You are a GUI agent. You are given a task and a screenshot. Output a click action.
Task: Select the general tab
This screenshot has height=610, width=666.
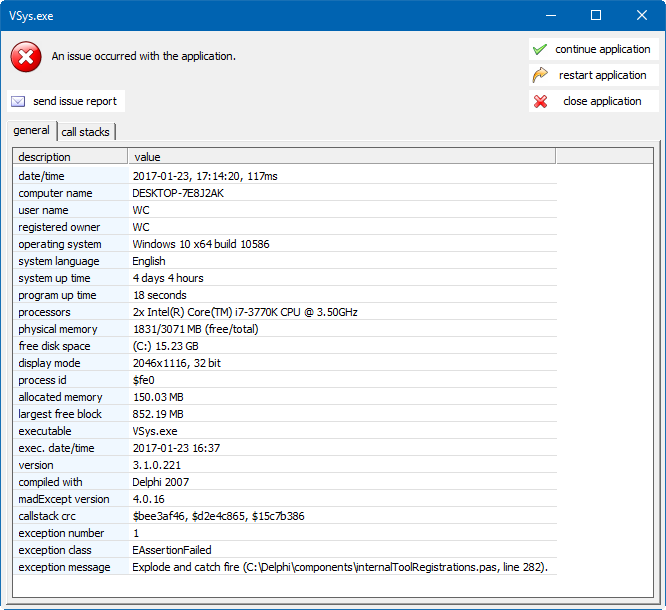[x=31, y=131]
